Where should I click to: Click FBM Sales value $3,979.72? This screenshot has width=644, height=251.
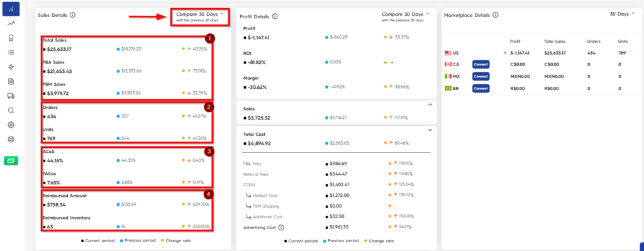pyautogui.click(x=58, y=93)
